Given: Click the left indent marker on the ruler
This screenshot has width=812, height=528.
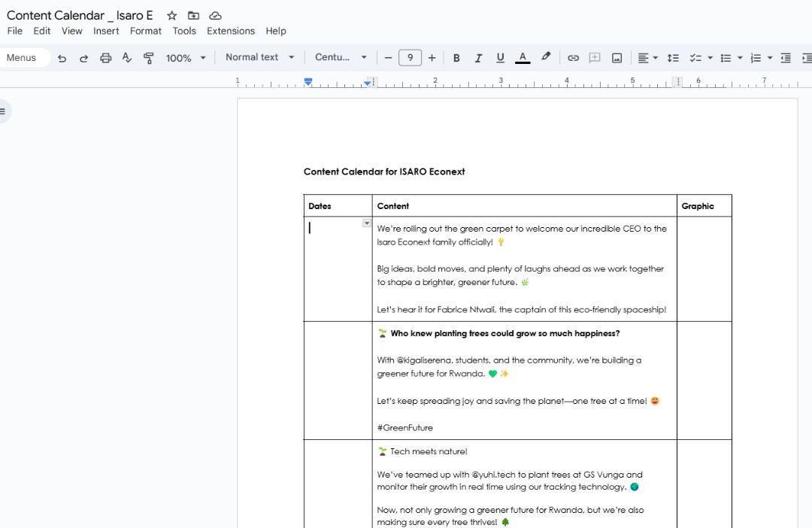Looking at the screenshot, I should pos(308,82).
